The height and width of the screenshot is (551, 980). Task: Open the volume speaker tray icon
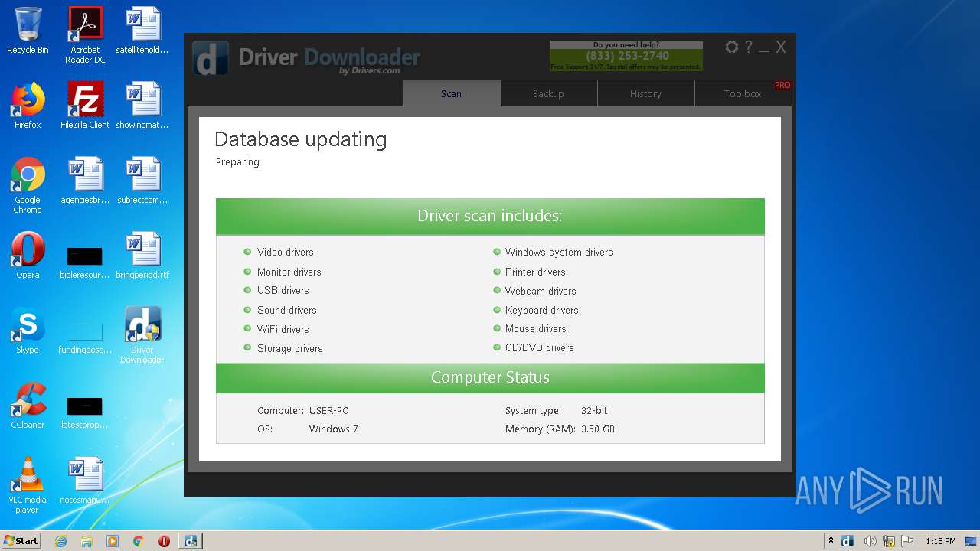pyautogui.click(x=870, y=541)
